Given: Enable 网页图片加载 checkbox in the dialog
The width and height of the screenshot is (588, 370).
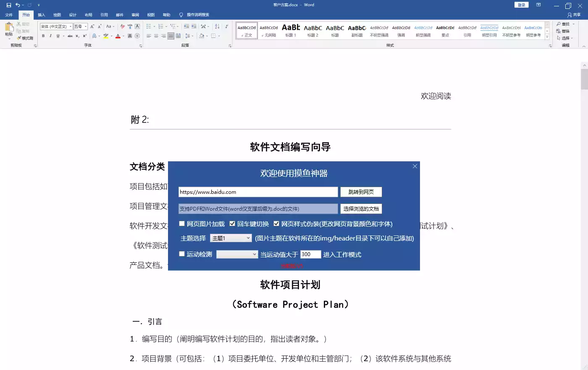Looking at the screenshot, I should point(181,224).
